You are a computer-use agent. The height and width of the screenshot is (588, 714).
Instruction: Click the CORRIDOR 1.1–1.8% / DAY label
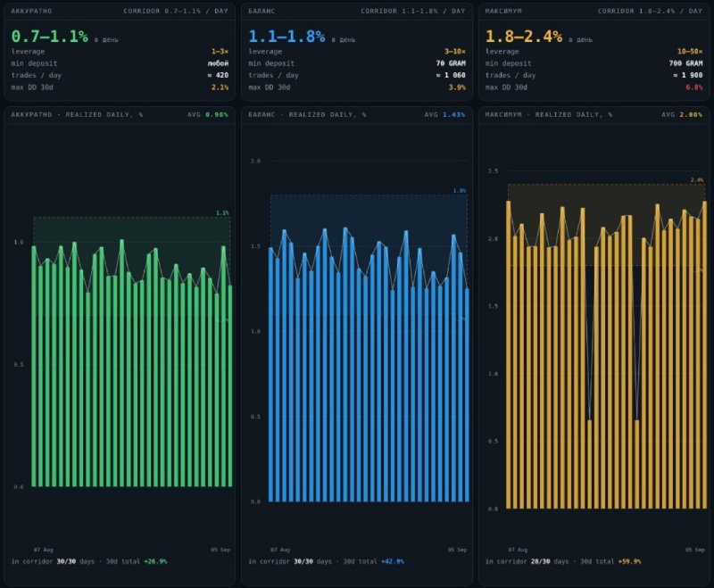pos(413,11)
